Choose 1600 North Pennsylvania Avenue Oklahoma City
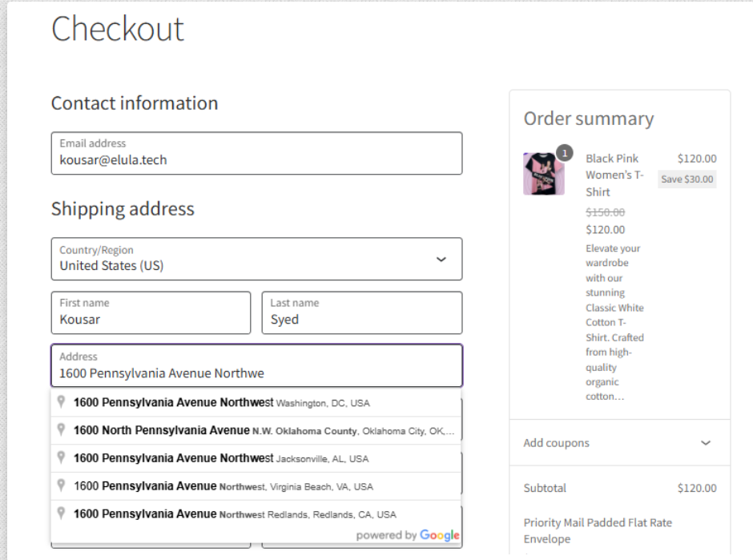Viewport: 753px width, 560px height. click(x=256, y=430)
